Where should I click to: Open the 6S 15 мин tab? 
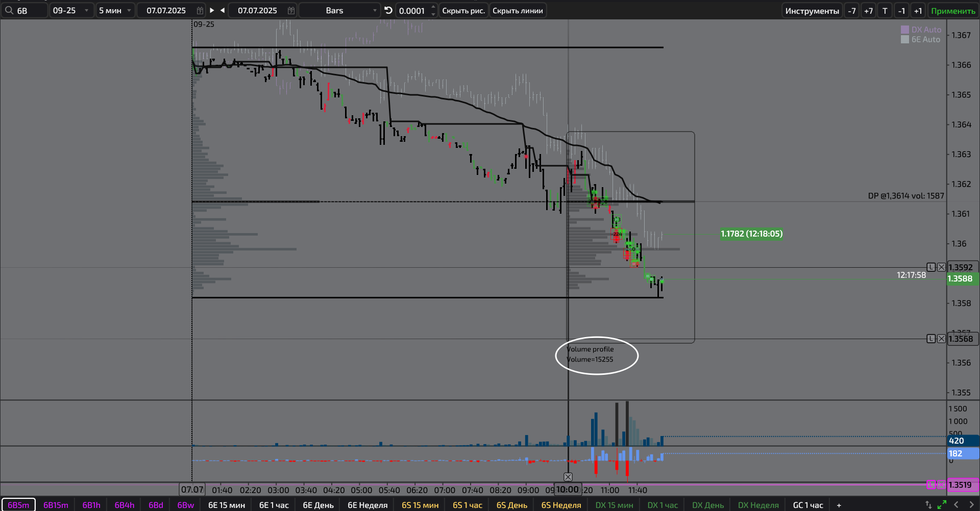tap(420, 505)
